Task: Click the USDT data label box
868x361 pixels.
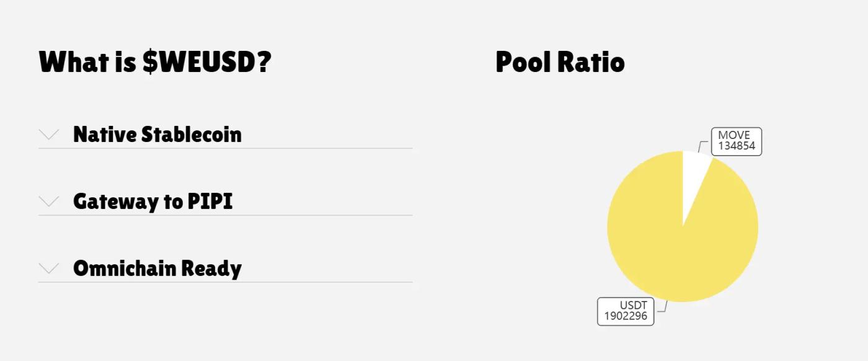Action: (x=626, y=311)
